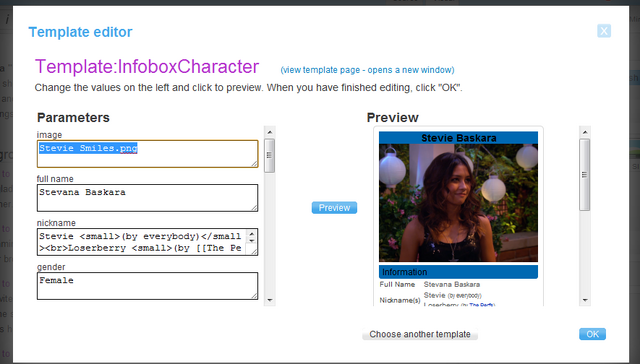640x364 pixels.
Task: Click the preview pane scroll up arrow
Action: (x=584, y=132)
